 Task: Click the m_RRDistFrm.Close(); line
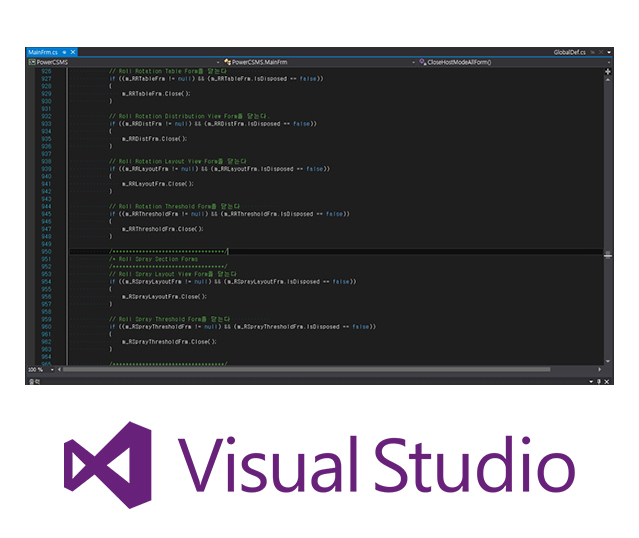click(x=154, y=139)
